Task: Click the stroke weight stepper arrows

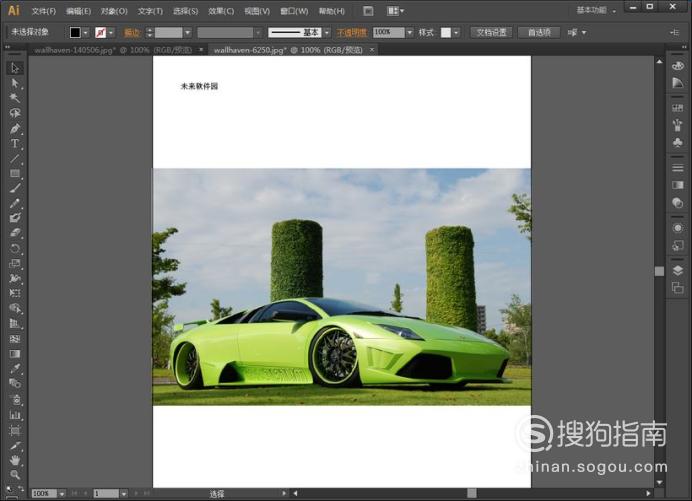Action: click(x=150, y=33)
